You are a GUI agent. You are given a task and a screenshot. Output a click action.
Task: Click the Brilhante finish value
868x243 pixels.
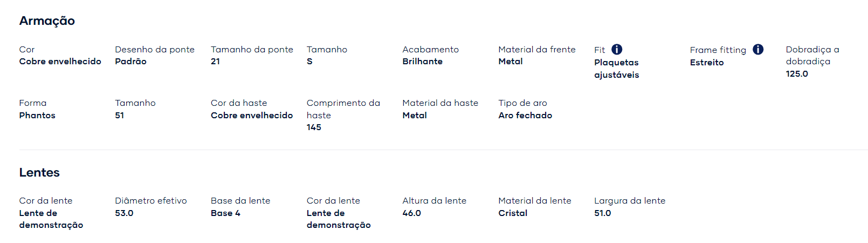[x=422, y=62]
